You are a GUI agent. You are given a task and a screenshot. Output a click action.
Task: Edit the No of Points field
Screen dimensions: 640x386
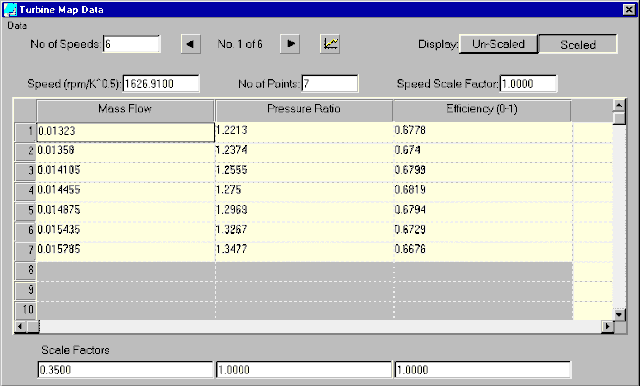click(330, 84)
